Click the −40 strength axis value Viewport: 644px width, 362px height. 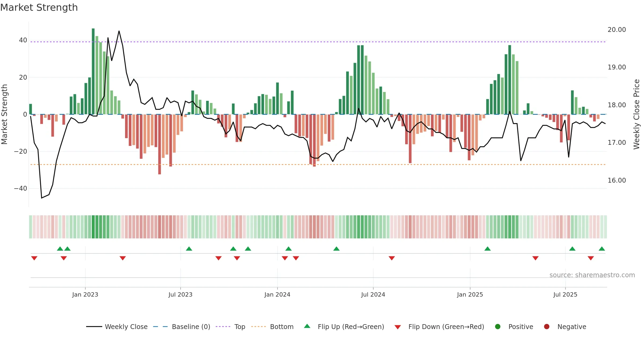[x=20, y=189]
